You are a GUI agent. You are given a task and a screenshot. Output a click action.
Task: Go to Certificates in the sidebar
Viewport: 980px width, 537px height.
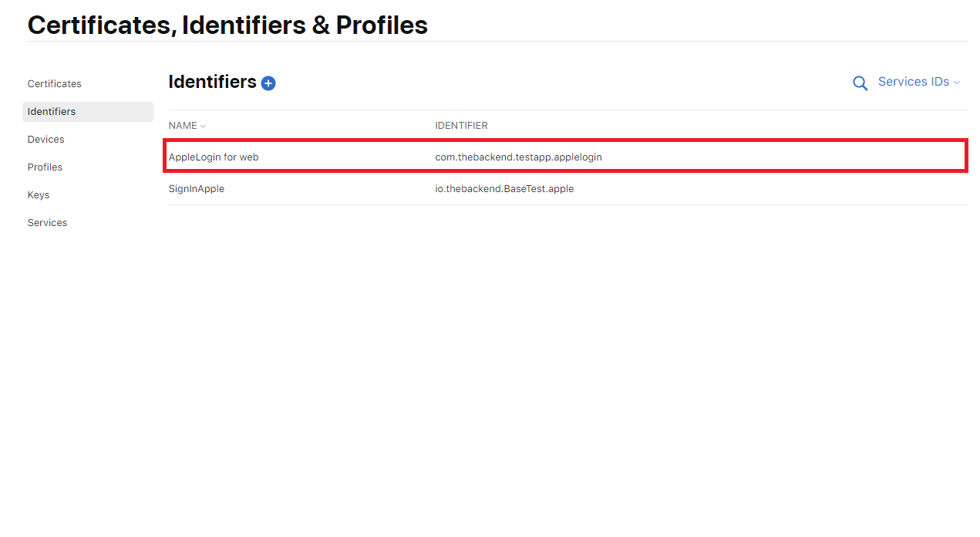coord(54,83)
